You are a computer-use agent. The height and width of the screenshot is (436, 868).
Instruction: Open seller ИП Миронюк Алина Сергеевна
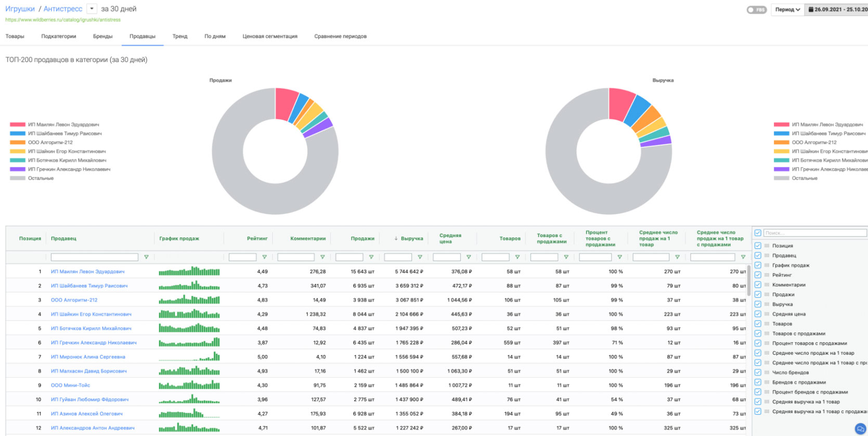88,357
